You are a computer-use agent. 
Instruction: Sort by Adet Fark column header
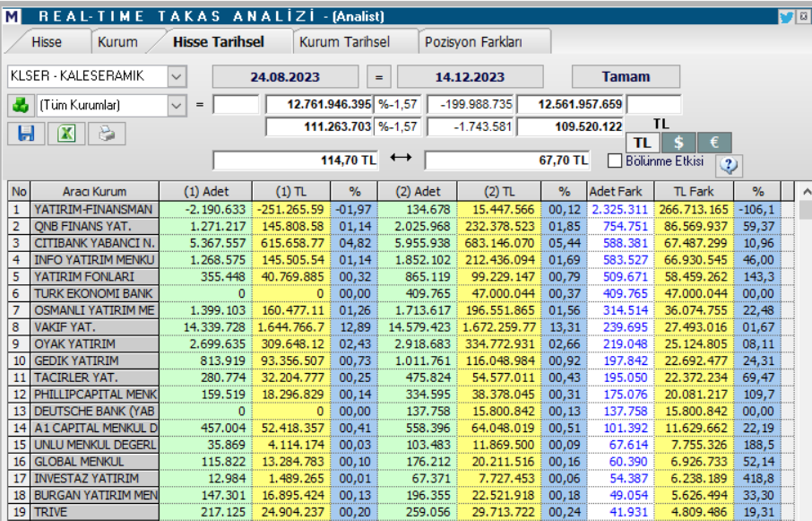tap(620, 192)
